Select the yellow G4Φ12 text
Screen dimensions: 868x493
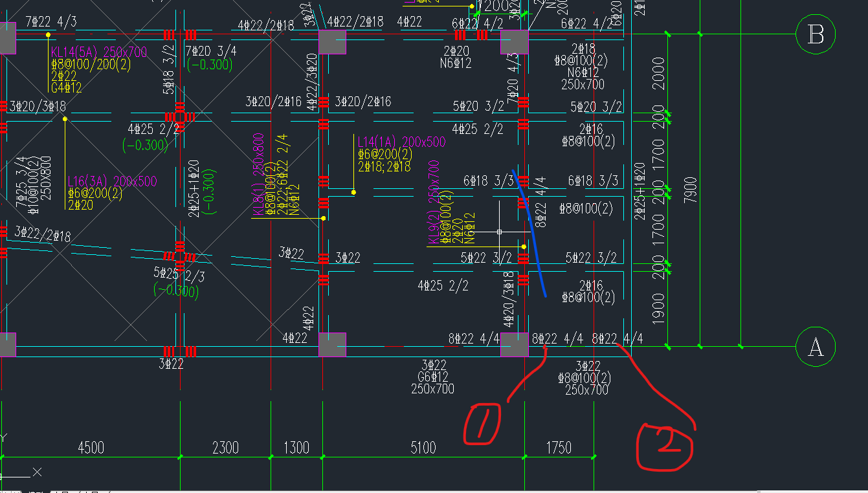(66, 87)
